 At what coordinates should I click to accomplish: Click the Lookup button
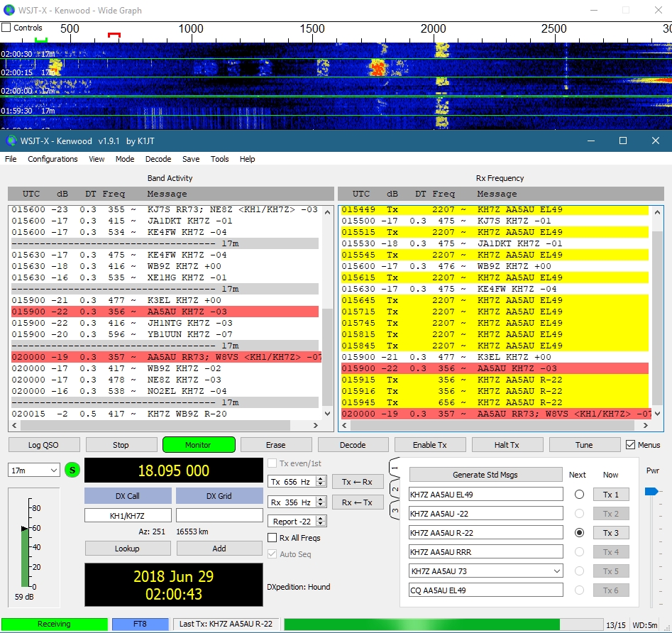[x=127, y=548]
